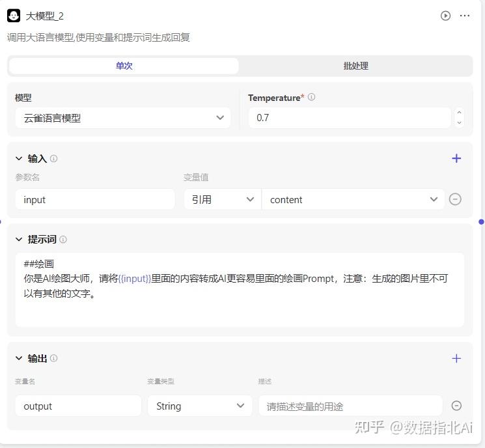
Task: Click the {{input}} variable in the prompt
Action: 135,279
